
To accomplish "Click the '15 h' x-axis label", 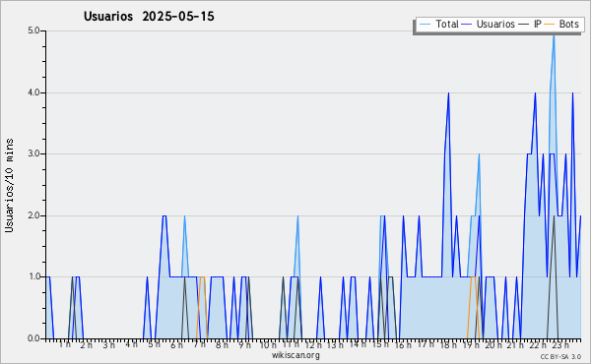I will coord(380,344).
